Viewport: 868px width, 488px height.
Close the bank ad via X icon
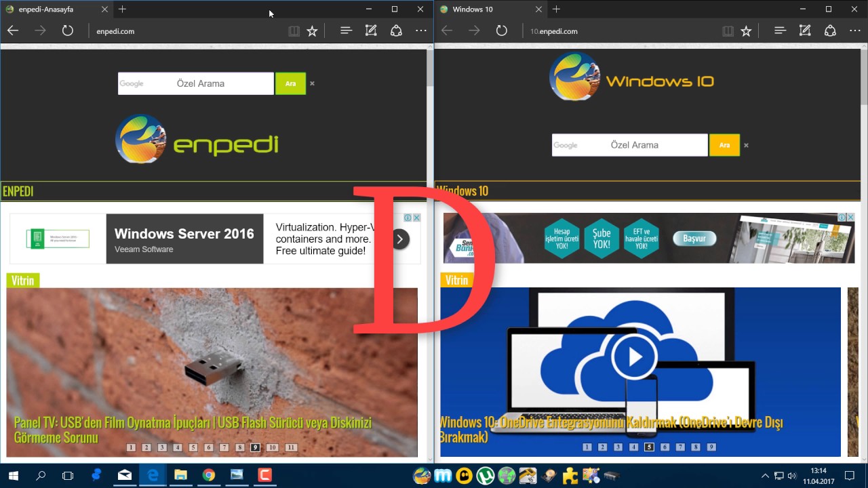tap(851, 217)
